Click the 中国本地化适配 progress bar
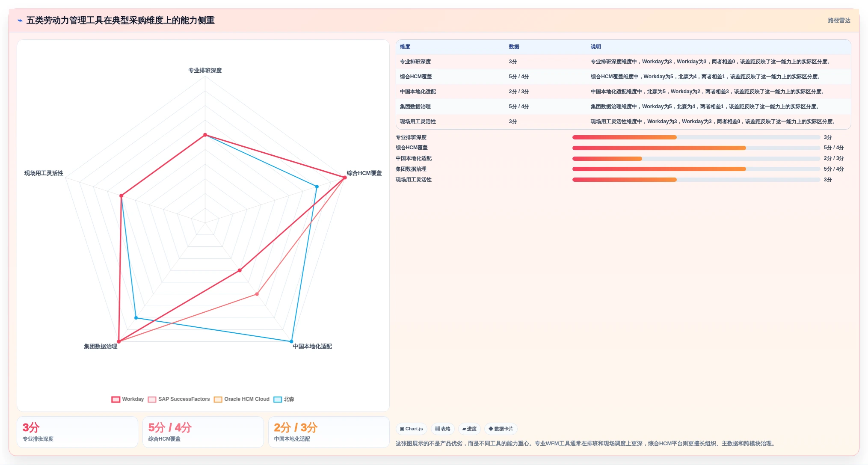 [696, 159]
